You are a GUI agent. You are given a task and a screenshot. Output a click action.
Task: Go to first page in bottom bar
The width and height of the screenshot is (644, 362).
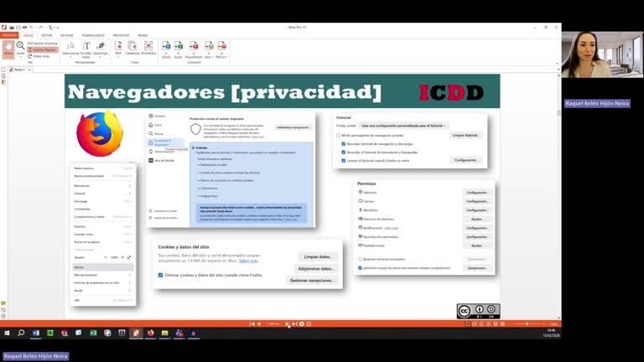[x=252, y=323]
